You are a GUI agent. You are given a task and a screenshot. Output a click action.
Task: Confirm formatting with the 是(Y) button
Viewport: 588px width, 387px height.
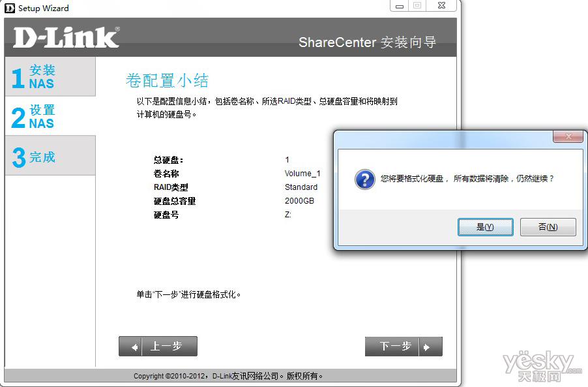coord(485,227)
